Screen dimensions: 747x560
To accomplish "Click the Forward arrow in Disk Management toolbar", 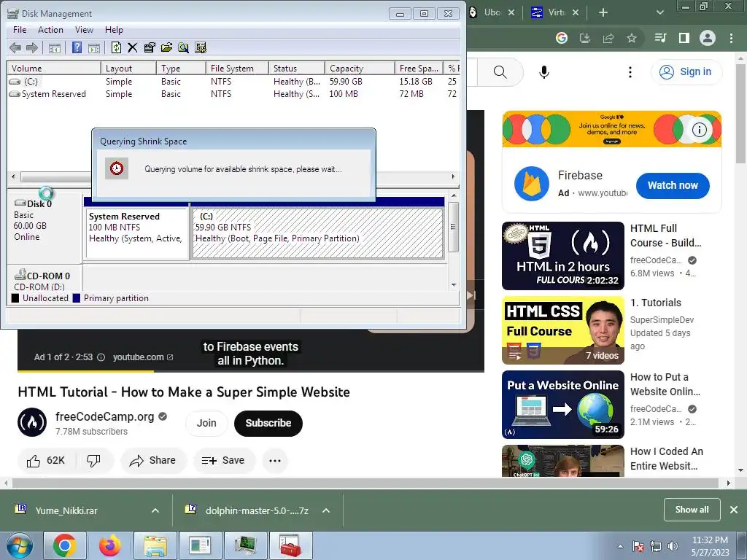I will tap(32, 47).
